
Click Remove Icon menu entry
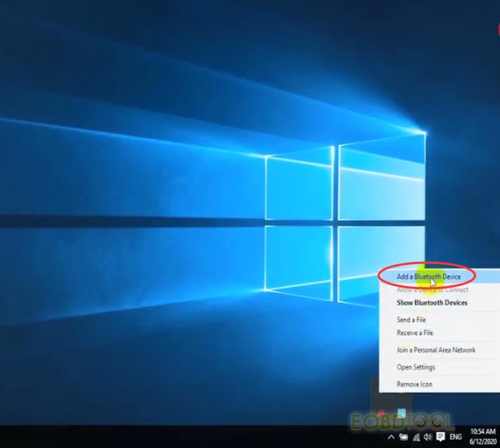[x=413, y=384]
